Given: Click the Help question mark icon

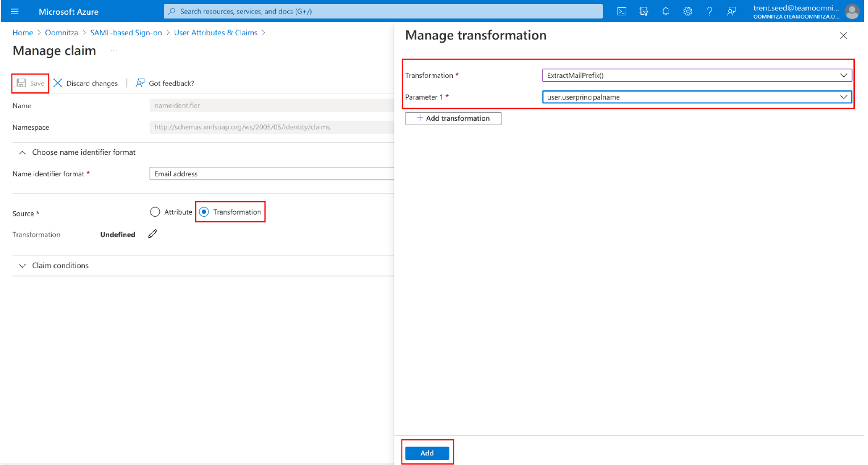Looking at the screenshot, I should click(709, 11).
